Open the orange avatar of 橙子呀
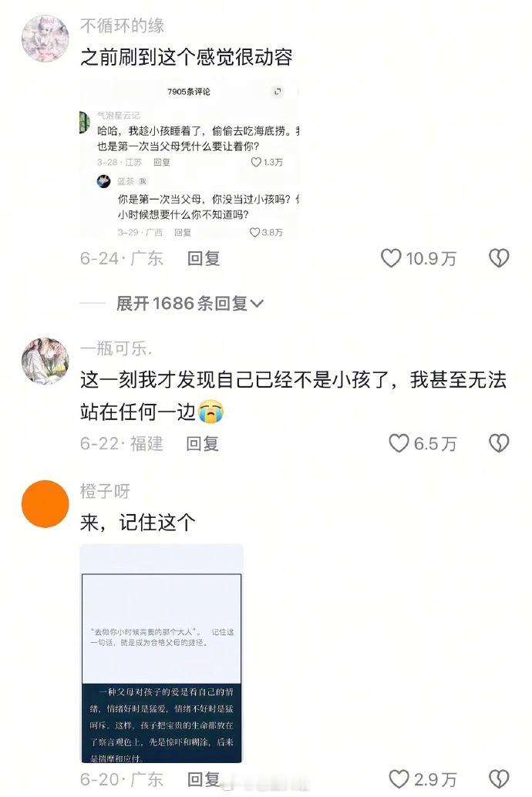 (45, 504)
